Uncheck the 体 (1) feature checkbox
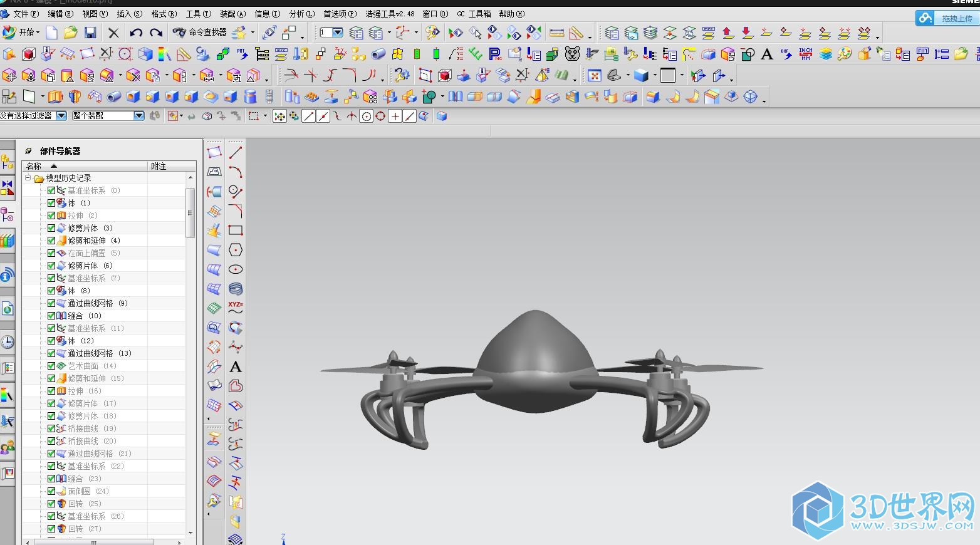 tap(51, 203)
